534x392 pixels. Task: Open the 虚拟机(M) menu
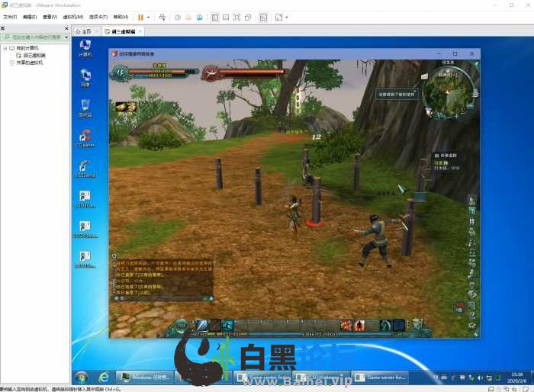[73, 17]
